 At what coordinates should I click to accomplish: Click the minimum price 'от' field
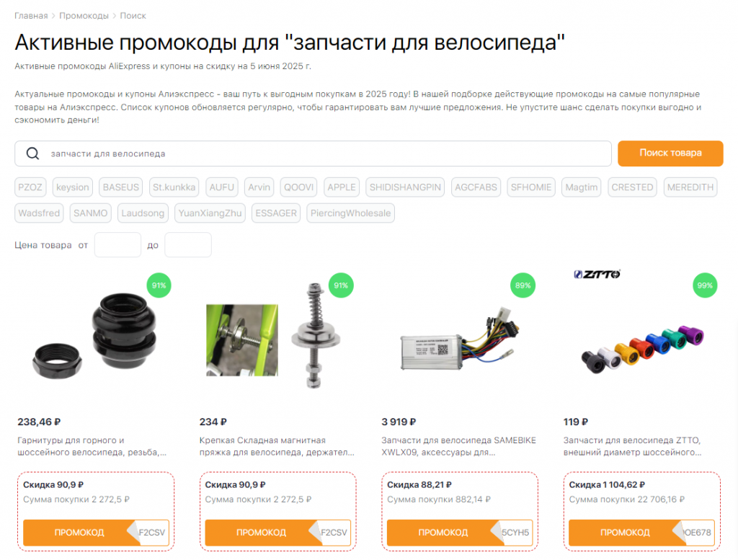pyautogui.click(x=117, y=245)
